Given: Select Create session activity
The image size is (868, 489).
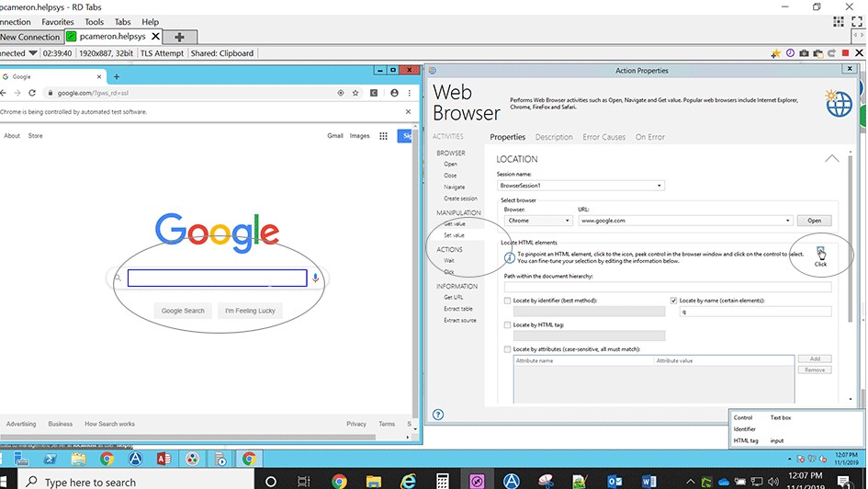Looking at the screenshot, I should coord(460,199).
